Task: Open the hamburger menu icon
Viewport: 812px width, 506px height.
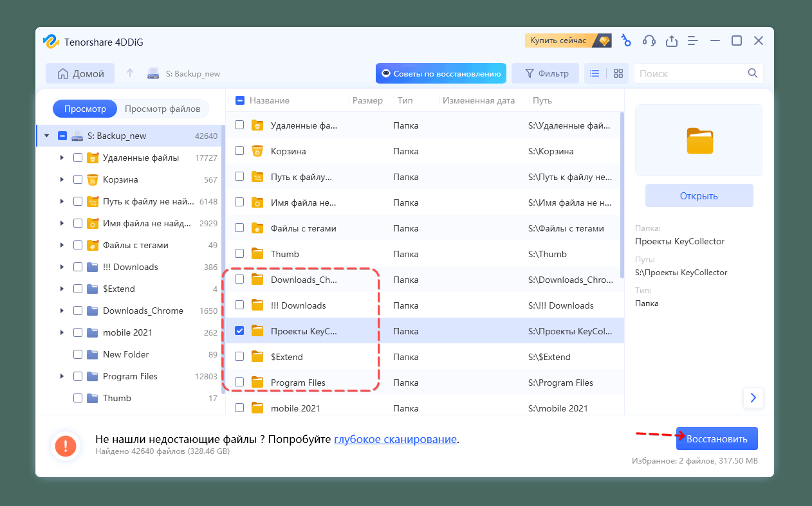Action: click(693, 41)
